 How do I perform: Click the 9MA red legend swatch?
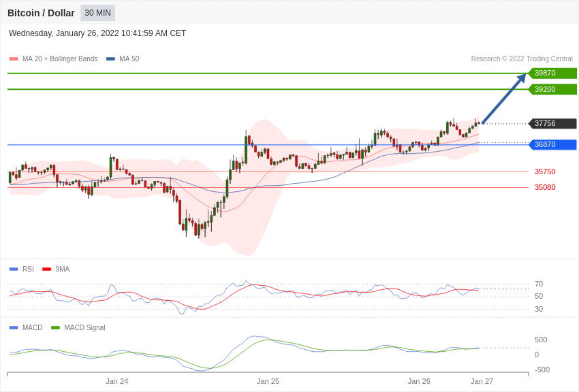click(x=46, y=269)
